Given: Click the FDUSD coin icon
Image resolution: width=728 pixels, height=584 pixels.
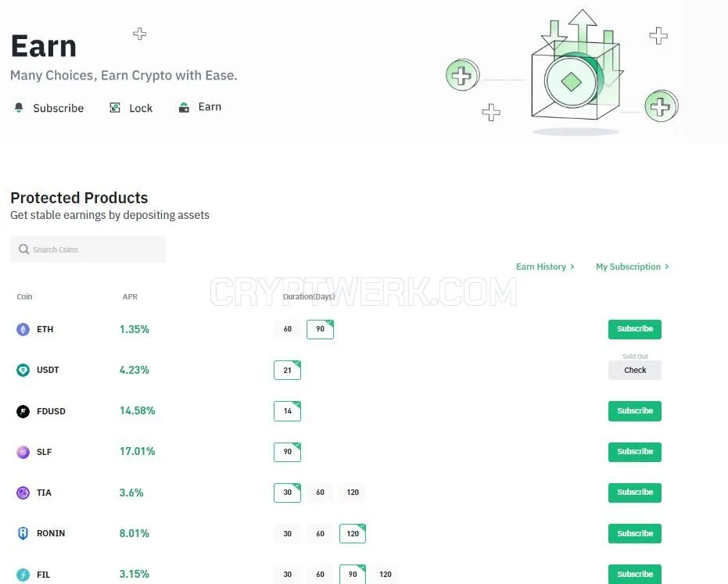Looking at the screenshot, I should tap(23, 411).
